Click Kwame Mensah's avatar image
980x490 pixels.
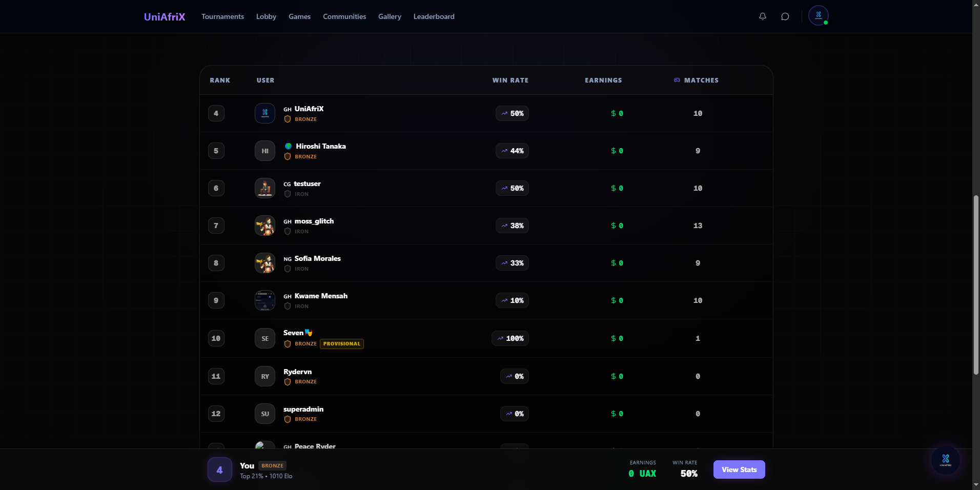(x=265, y=300)
